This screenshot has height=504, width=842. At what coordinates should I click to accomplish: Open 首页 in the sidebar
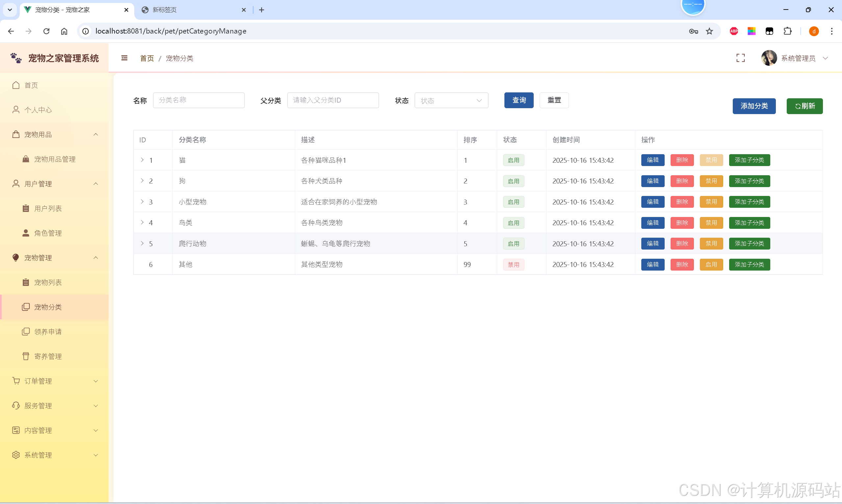click(x=54, y=85)
